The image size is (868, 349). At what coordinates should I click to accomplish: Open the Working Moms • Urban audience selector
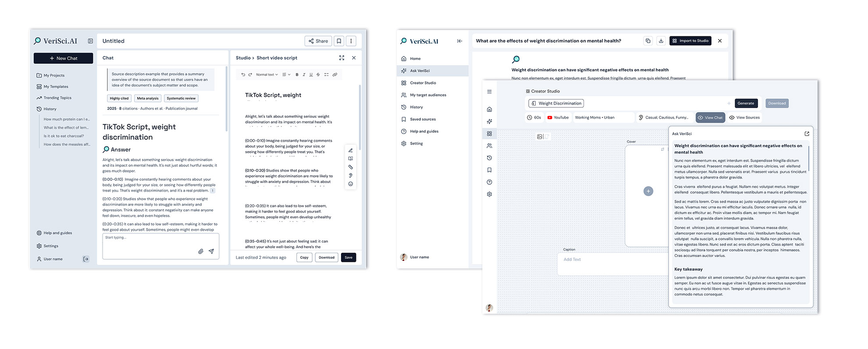603,117
